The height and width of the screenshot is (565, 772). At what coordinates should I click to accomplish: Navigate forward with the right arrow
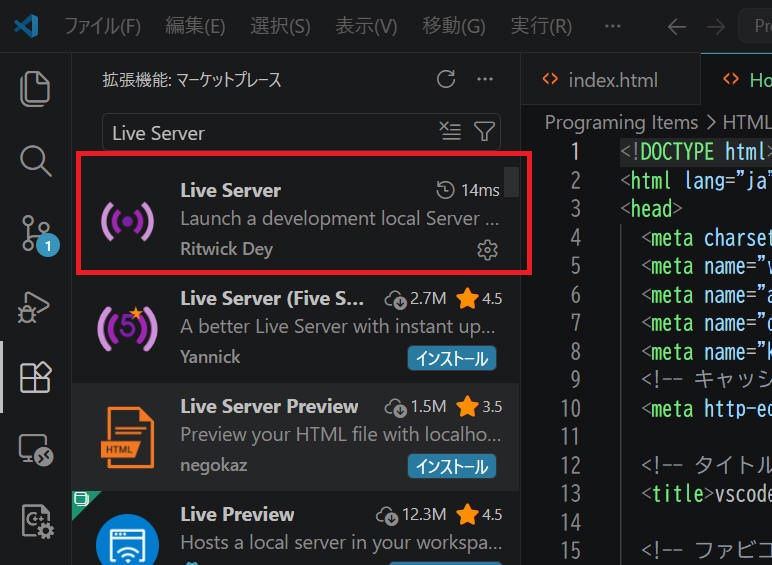(715, 27)
